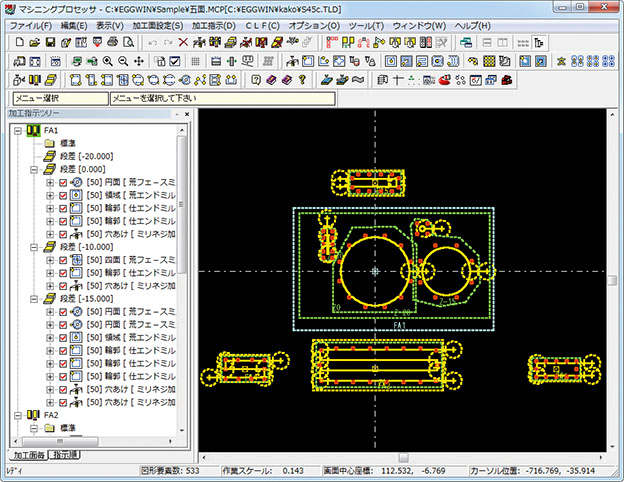Image resolution: width=624 pixels, height=482 pixels.
Task: Click the Open file folder icon
Action: 35,42
